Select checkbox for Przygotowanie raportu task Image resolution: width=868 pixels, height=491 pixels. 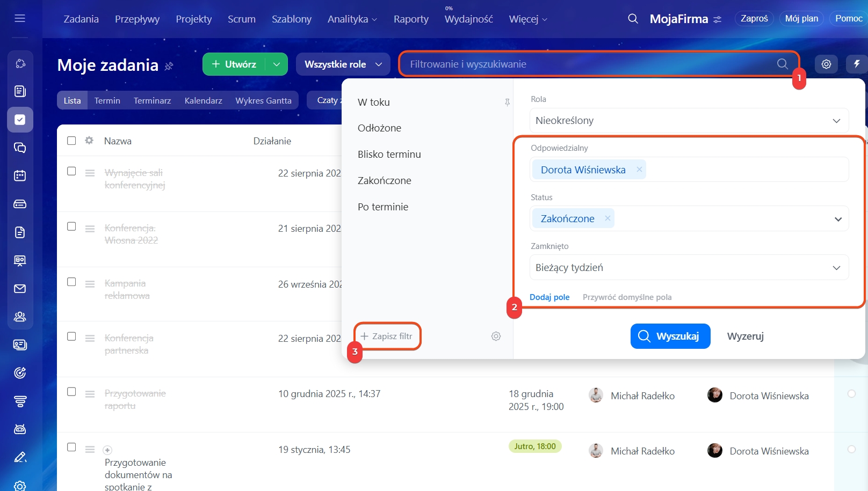point(71,392)
